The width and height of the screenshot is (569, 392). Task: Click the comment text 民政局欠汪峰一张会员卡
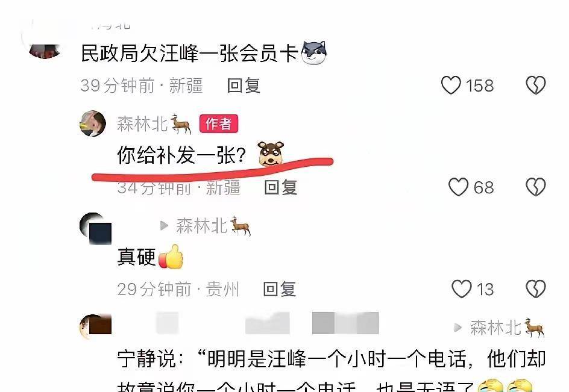(x=189, y=54)
